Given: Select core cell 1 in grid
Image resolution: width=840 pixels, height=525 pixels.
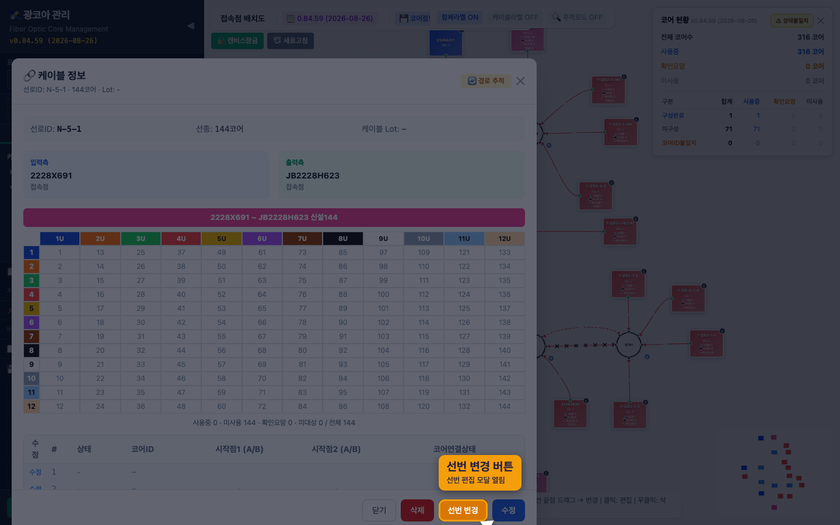Looking at the screenshot, I should [59, 252].
